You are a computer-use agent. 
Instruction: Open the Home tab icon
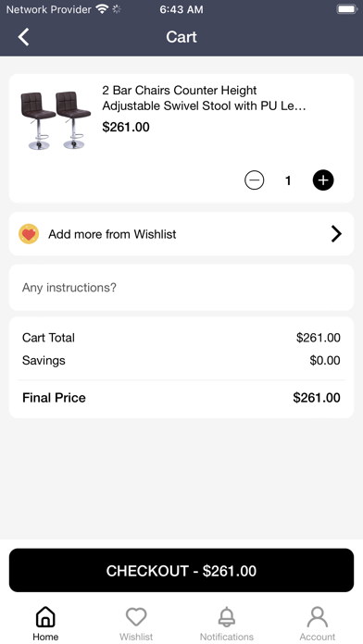(x=45, y=617)
